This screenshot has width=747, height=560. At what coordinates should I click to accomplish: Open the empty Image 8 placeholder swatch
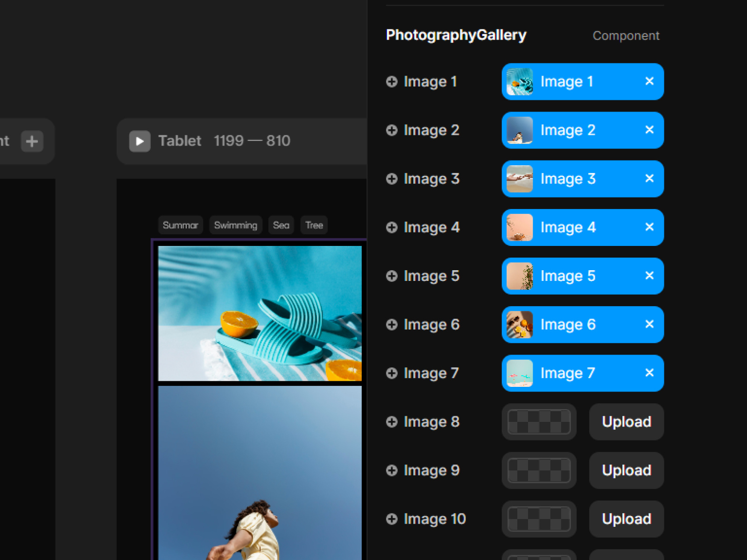pyautogui.click(x=539, y=422)
